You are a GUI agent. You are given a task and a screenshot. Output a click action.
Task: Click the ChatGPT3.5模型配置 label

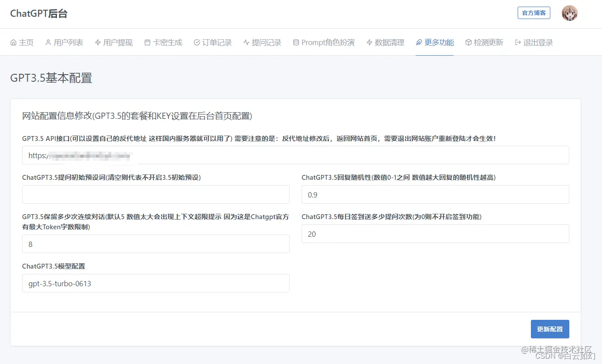coord(53,266)
